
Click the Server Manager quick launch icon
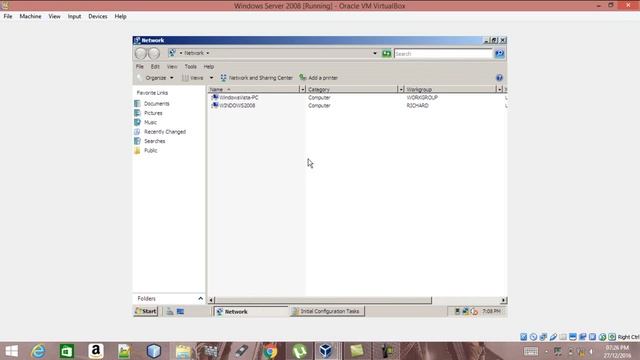point(170,311)
